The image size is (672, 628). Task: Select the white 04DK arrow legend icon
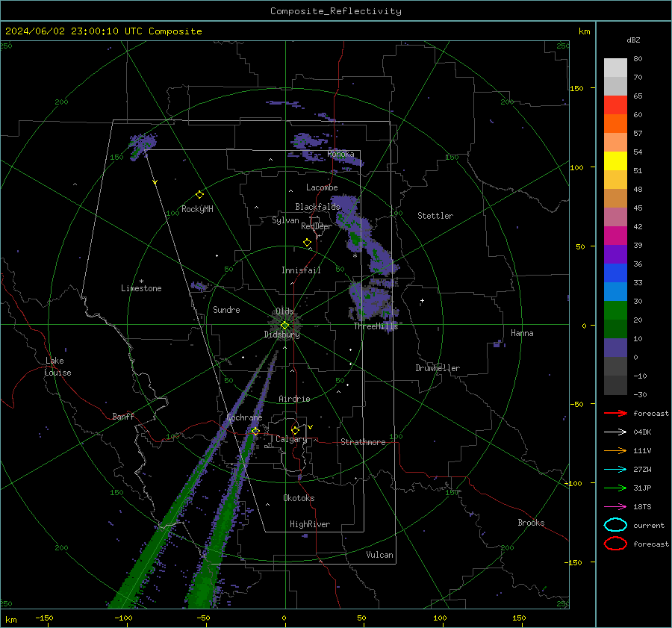[x=615, y=432]
